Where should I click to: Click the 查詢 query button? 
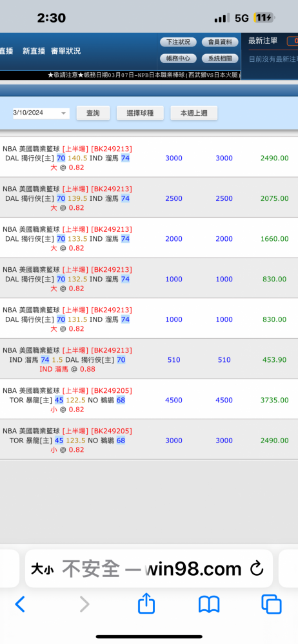pyautogui.click(x=93, y=113)
